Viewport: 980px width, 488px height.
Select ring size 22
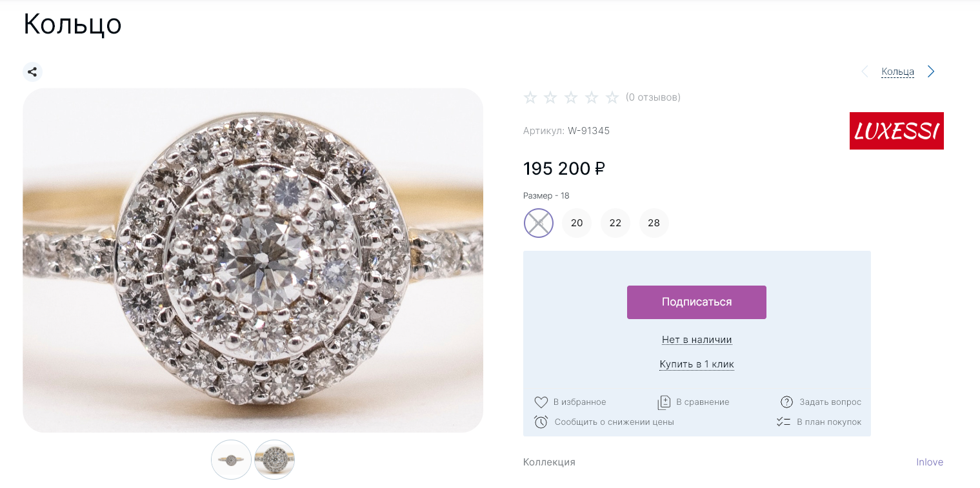tap(615, 223)
